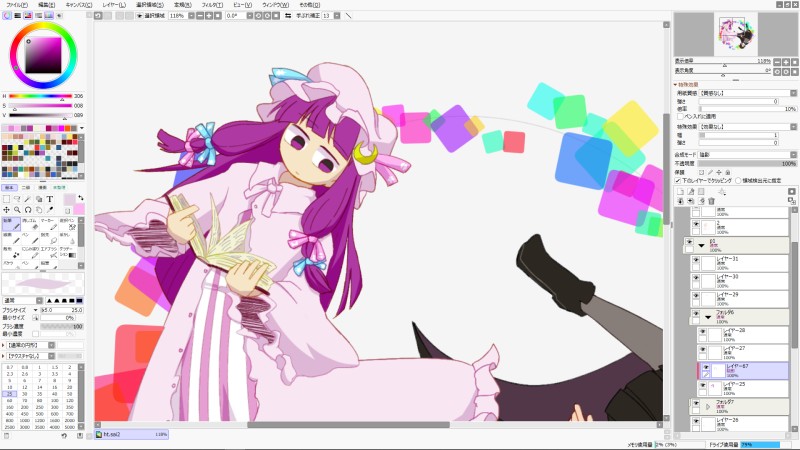Select the ht.sai2 document tab
This screenshot has width=800, height=450.
coord(132,435)
